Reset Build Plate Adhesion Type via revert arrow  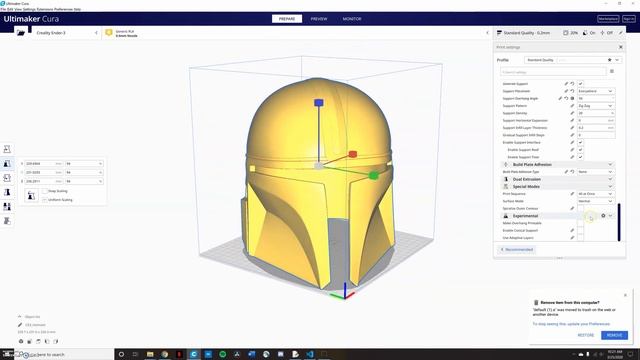tap(572, 172)
